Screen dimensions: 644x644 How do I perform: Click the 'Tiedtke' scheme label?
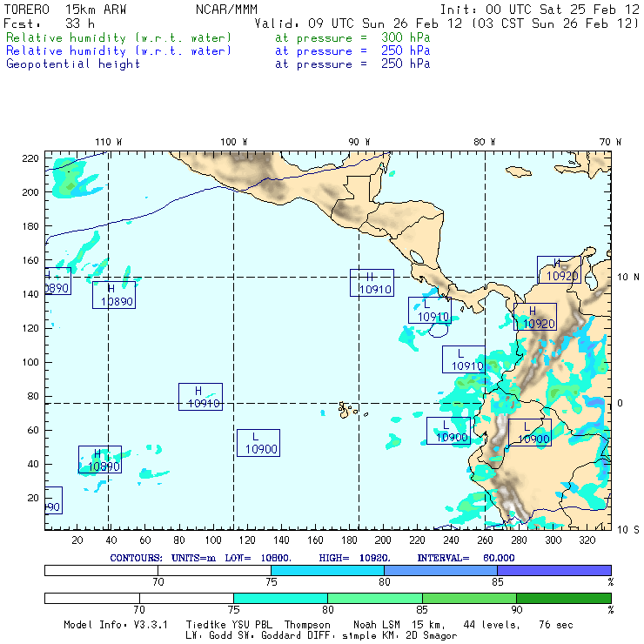(206, 625)
